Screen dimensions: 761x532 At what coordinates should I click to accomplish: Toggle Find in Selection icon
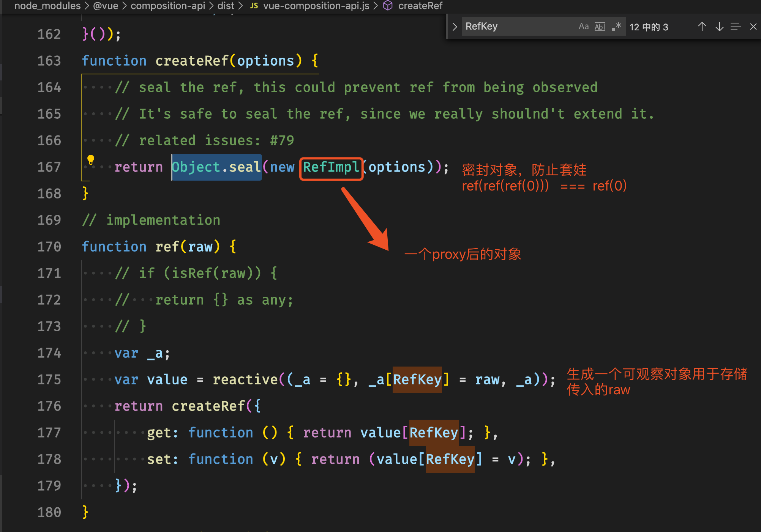pos(736,27)
